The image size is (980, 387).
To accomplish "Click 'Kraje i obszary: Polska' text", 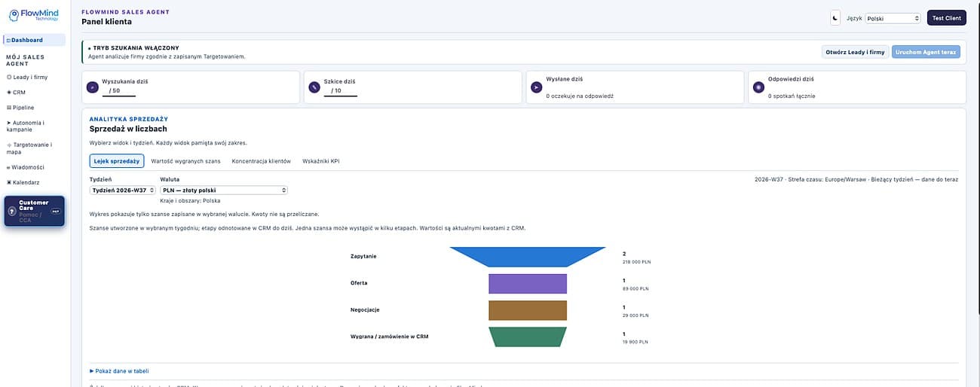I will 191,201.
